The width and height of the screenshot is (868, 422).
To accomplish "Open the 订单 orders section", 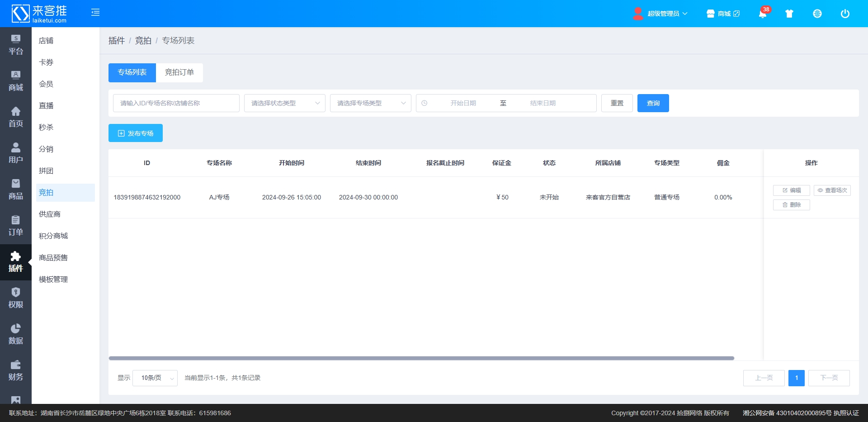I will (x=16, y=226).
